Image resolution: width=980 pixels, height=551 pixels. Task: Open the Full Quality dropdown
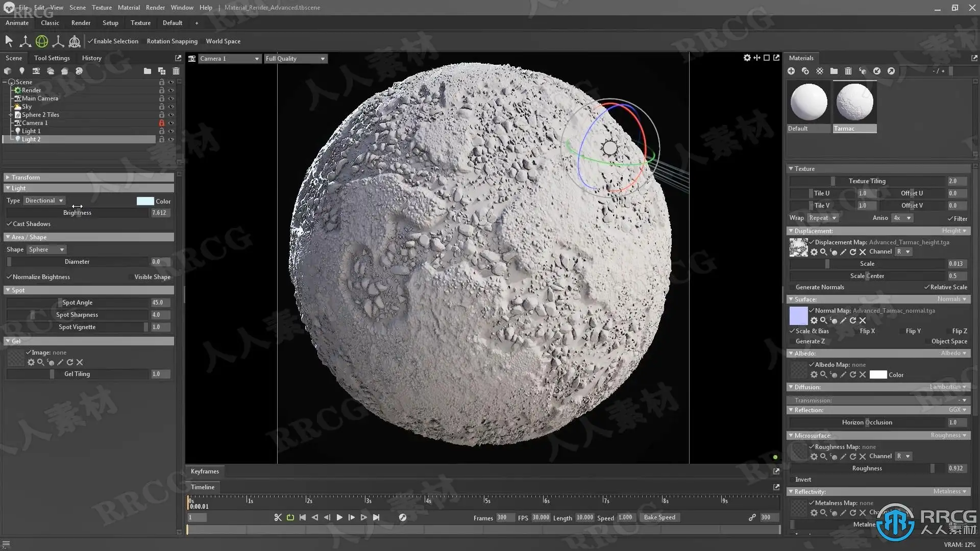[295, 59]
